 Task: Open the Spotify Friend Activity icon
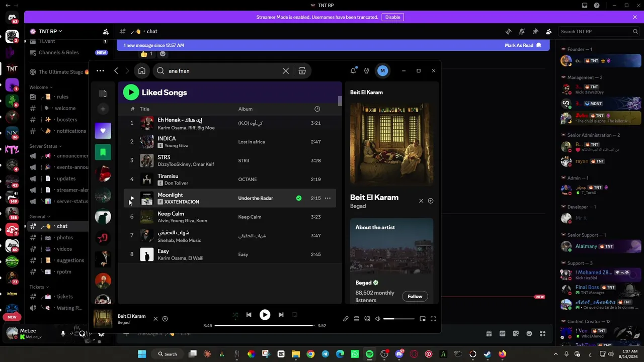point(367,71)
